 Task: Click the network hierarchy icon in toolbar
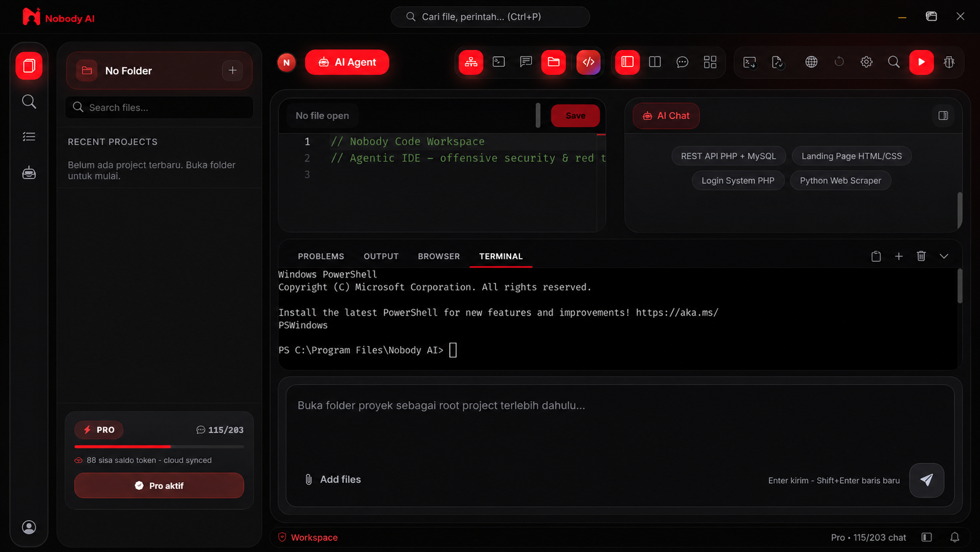tap(471, 62)
